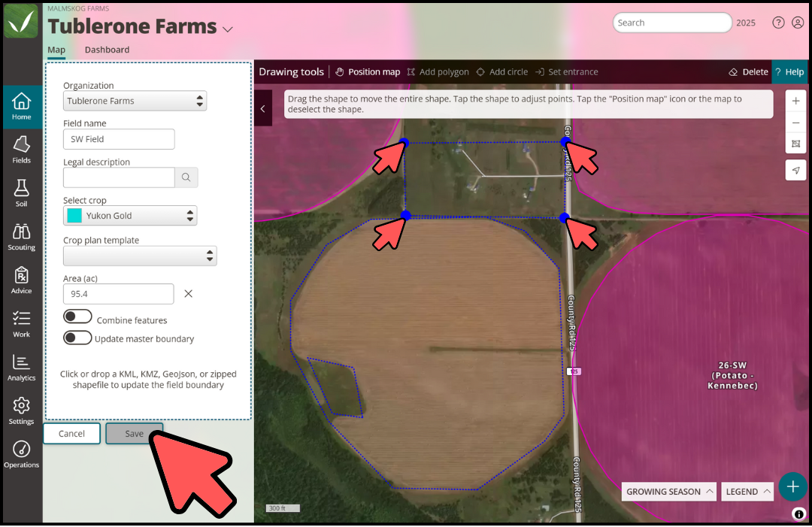Image resolution: width=812 pixels, height=527 pixels.
Task: Click the map extent icon
Action: click(795, 144)
